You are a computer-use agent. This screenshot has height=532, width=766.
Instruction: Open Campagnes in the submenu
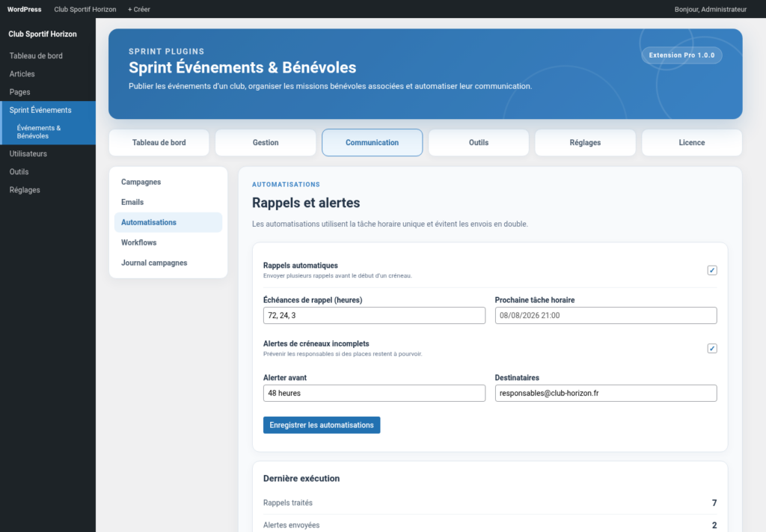tap(168, 182)
